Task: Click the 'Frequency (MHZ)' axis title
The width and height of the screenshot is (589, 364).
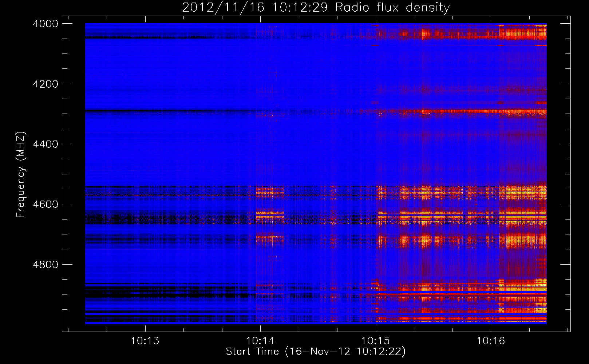Action: pos(21,175)
